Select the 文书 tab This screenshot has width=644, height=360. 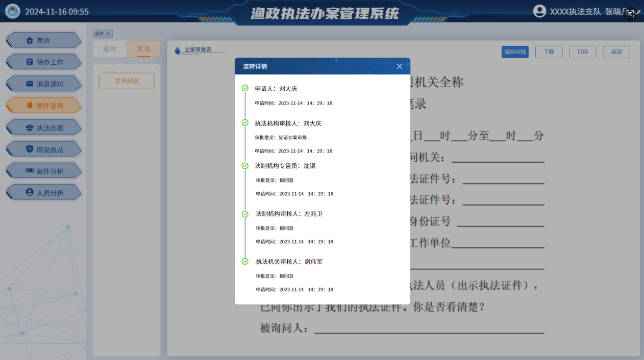coord(143,49)
